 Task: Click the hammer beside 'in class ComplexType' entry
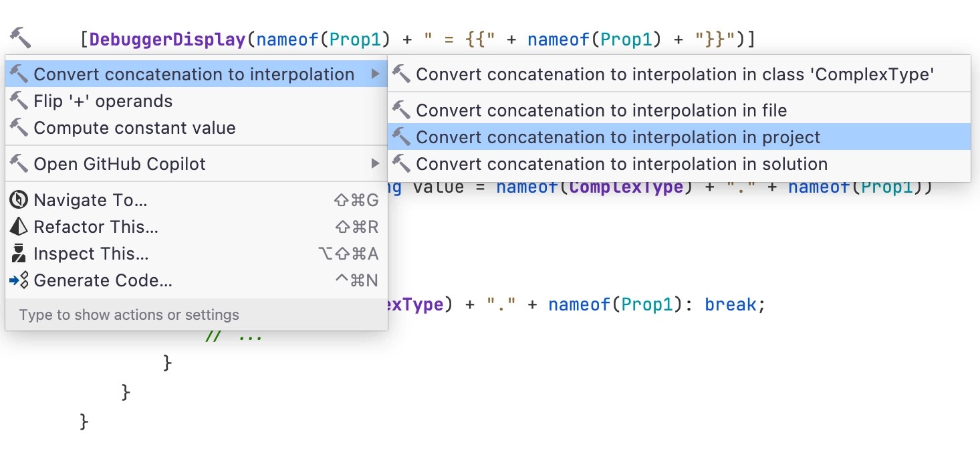[x=402, y=74]
